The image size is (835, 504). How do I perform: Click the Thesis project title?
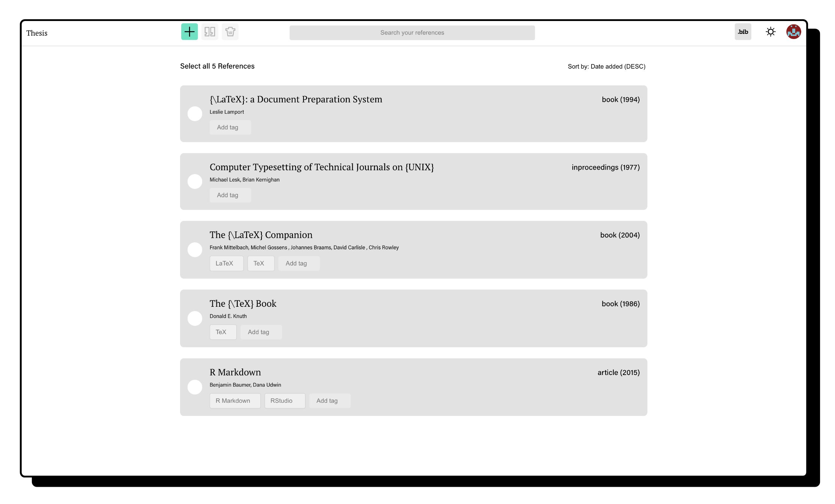click(37, 33)
